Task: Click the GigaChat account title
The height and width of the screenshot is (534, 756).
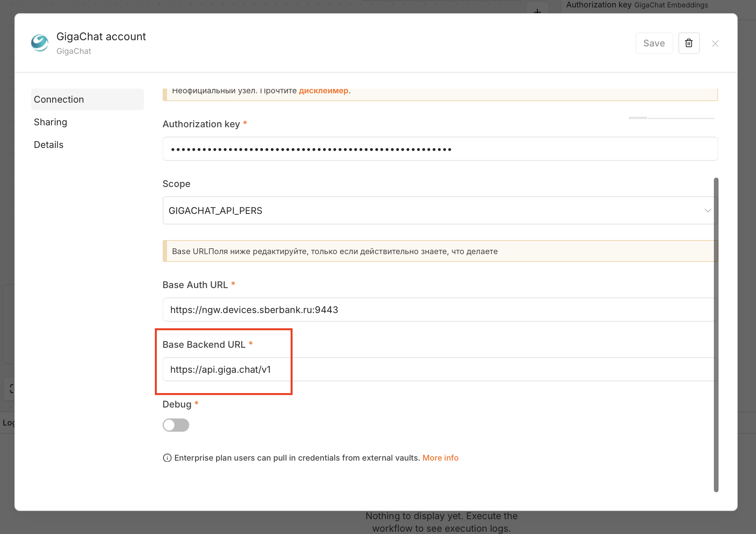Action: coord(101,37)
